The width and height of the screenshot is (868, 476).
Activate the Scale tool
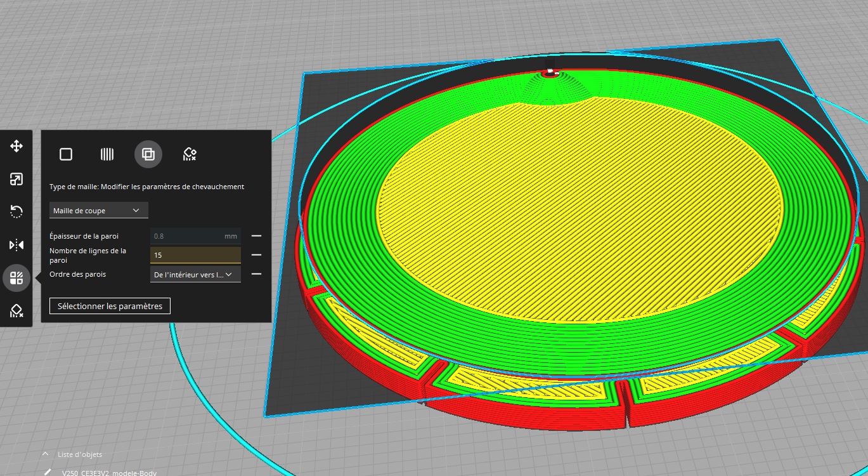[x=16, y=180]
